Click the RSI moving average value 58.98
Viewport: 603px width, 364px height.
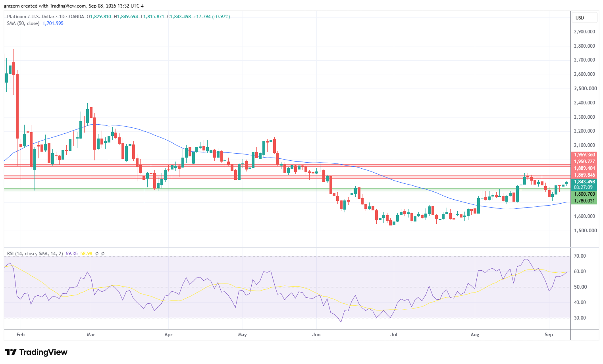[86, 253]
